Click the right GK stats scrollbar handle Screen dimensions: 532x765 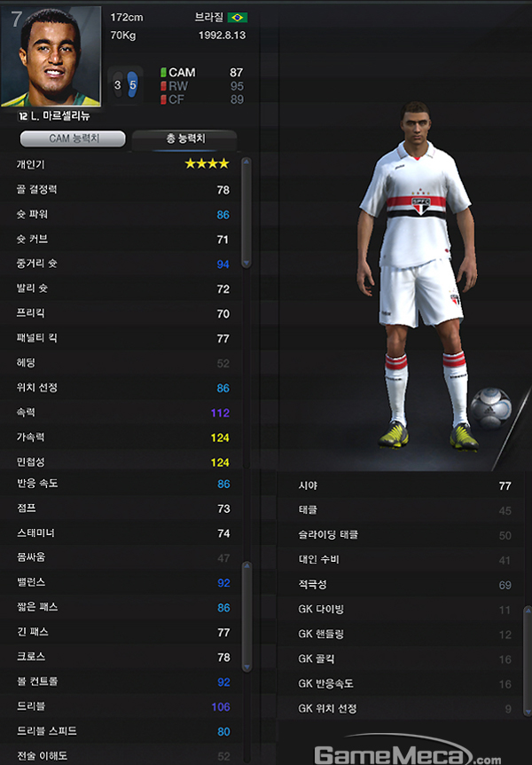[x=528, y=661]
